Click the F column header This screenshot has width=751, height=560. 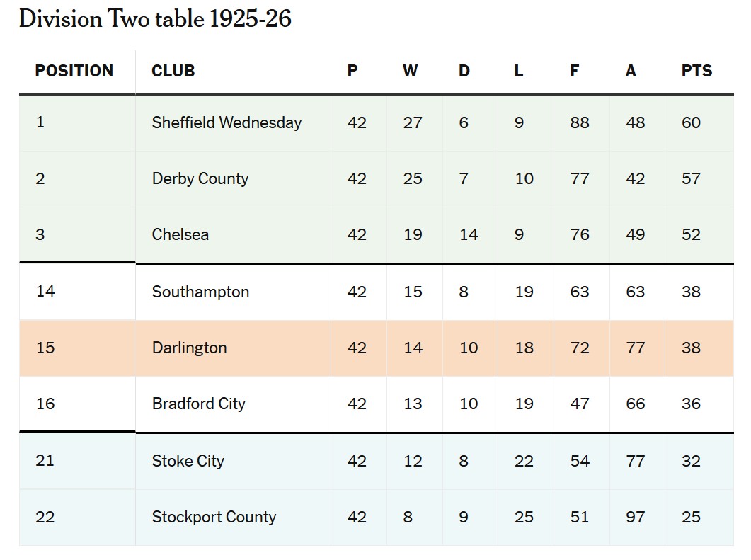click(574, 71)
